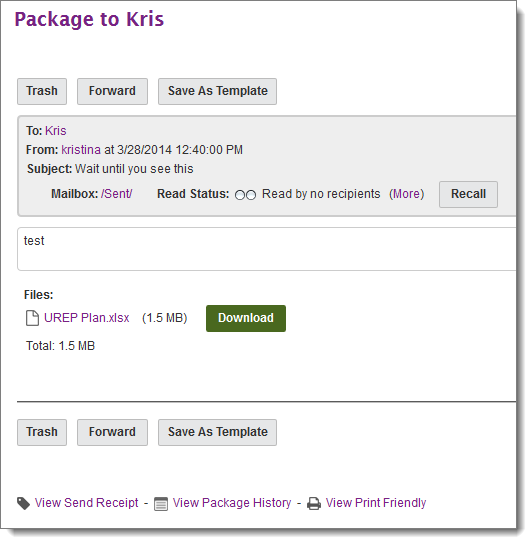Recall the sent package

(468, 194)
